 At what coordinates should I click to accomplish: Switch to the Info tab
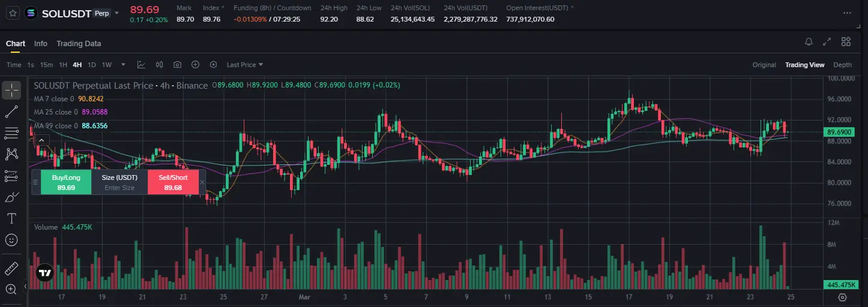point(41,44)
